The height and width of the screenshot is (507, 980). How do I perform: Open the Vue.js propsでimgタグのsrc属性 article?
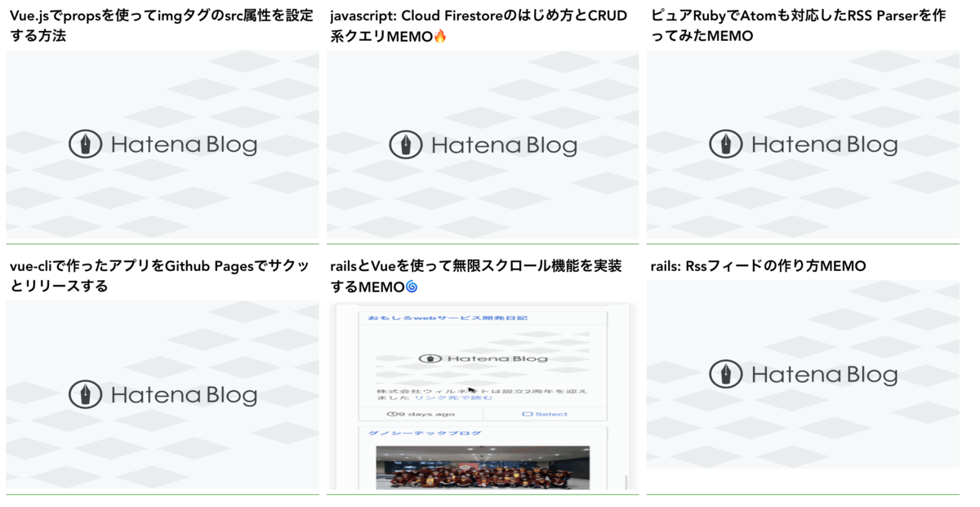pos(159,23)
